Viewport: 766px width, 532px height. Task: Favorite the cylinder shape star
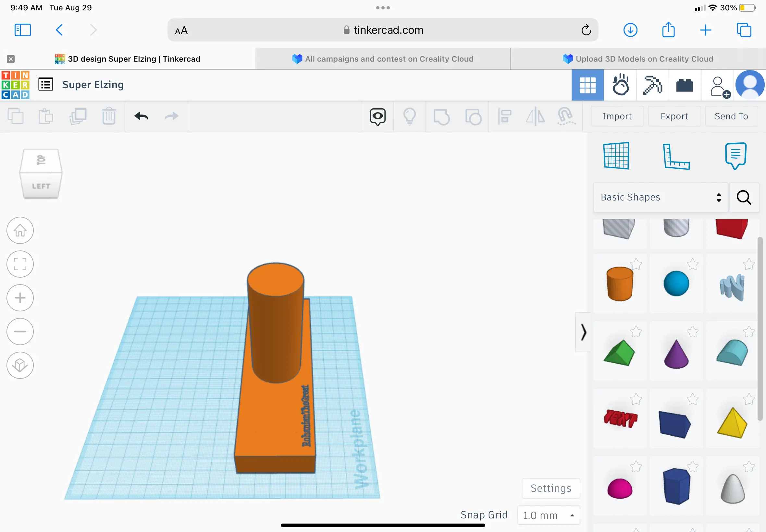coord(636,264)
